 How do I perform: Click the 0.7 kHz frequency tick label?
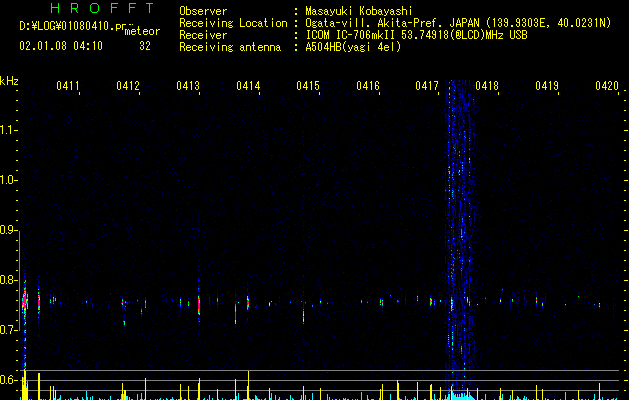[x=8, y=330]
